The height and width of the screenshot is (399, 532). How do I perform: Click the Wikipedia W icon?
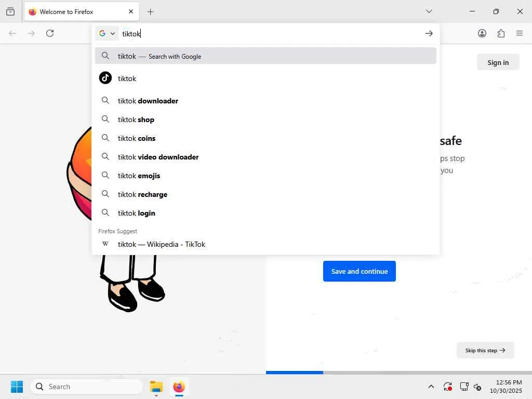click(x=105, y=244)
